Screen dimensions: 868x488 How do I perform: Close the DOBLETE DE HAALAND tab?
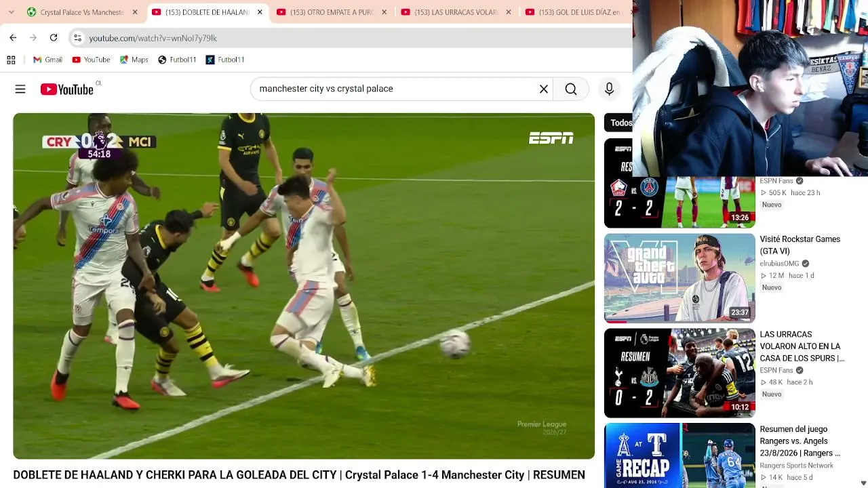point(260,12)
